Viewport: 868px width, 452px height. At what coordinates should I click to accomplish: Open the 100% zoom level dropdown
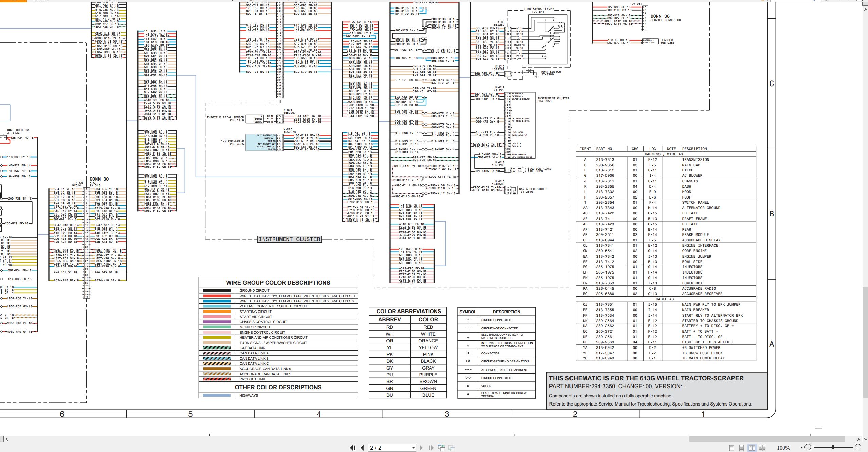pyautogui.click(x=801, y=448)
